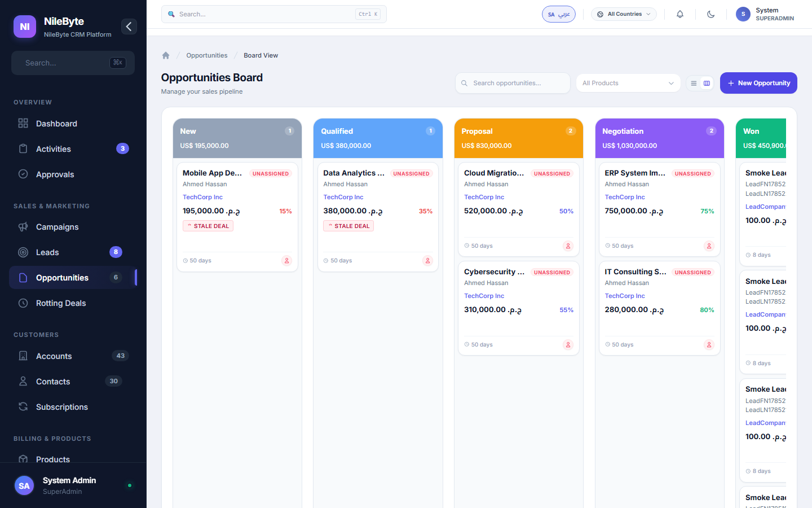Open the Opportunities breadcrumb link
812x508 pixels.
click(x=207, y=55)
